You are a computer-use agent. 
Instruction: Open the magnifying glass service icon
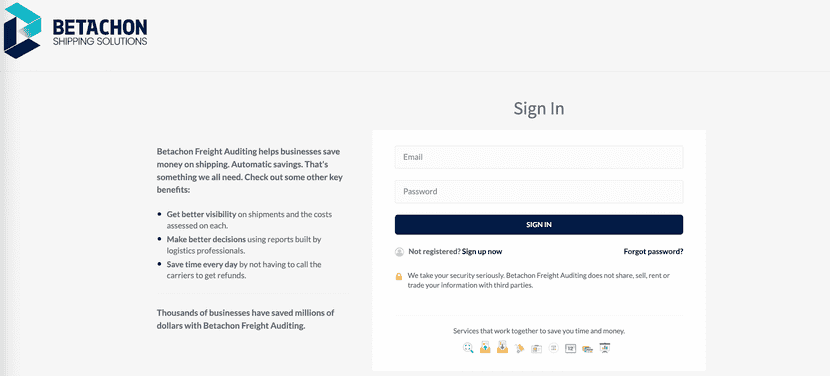coord(468,348)
